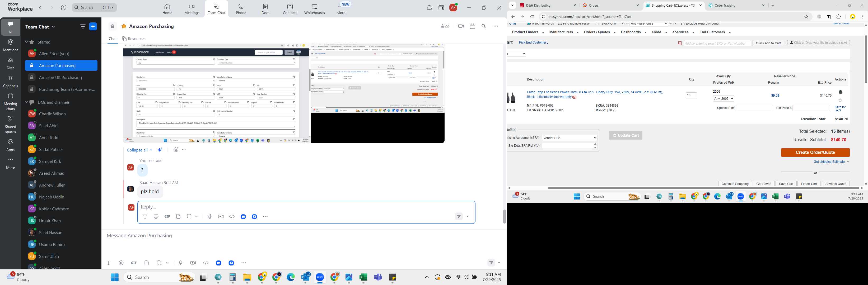Screen dimensions: 868x285
Task: Bookmark page with the browser star icon
Action: (x=806, y=17)
